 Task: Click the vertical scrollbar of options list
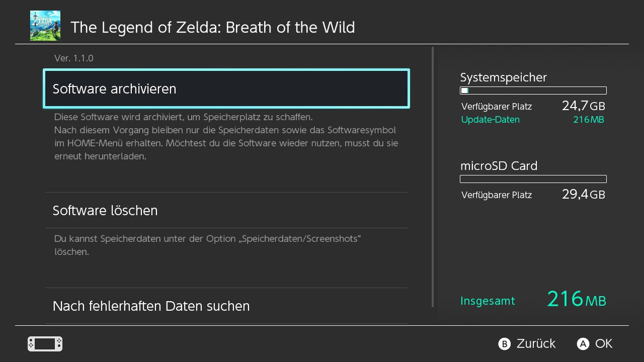click(433, 177)
